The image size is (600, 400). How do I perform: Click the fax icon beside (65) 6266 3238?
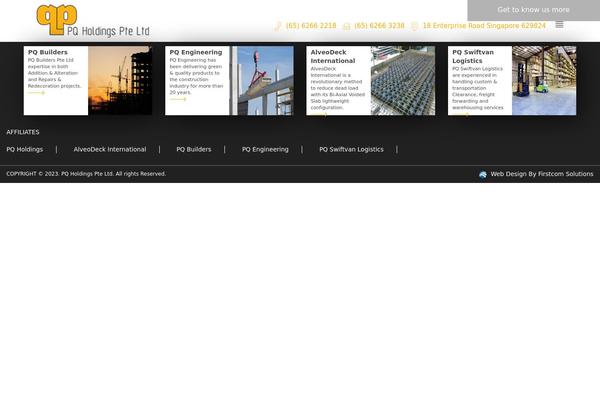[346, 26]
